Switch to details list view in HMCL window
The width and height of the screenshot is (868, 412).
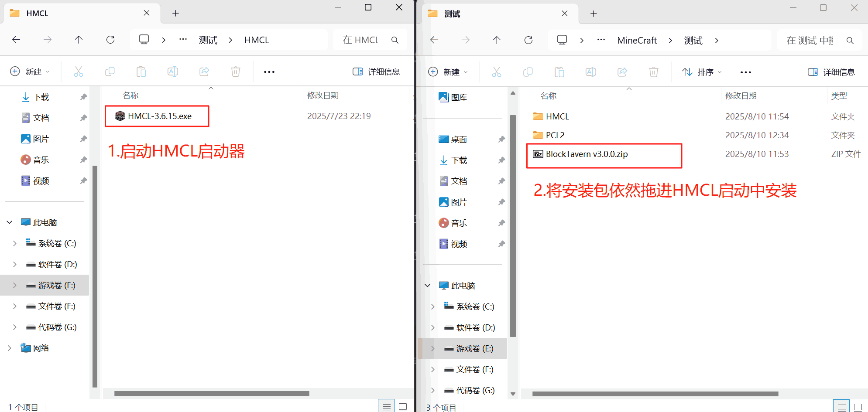click(x=386, y=407)
